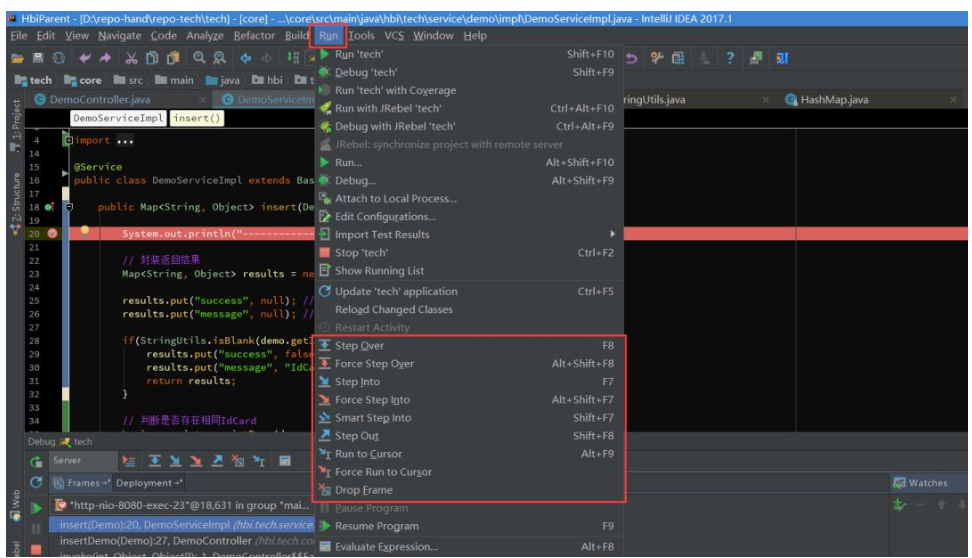
Task: Click the Run to Cursor debug toolbar icon
Action: click(x=259, y=461)
